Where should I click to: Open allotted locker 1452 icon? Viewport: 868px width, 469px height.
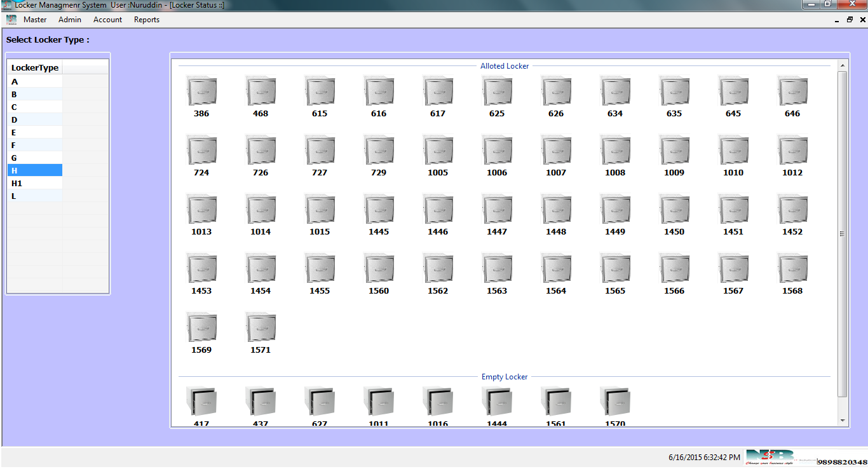(x=792, y=210)
